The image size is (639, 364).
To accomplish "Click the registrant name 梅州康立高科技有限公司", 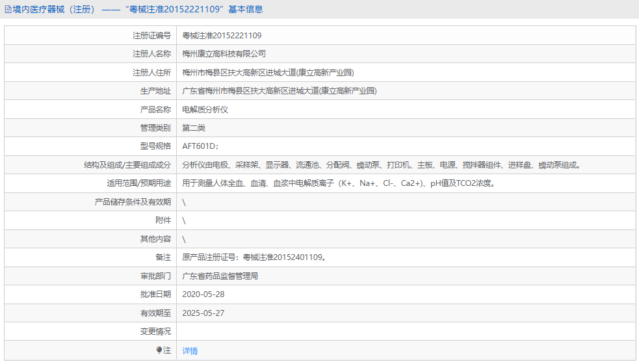I will tap(224, 54).
